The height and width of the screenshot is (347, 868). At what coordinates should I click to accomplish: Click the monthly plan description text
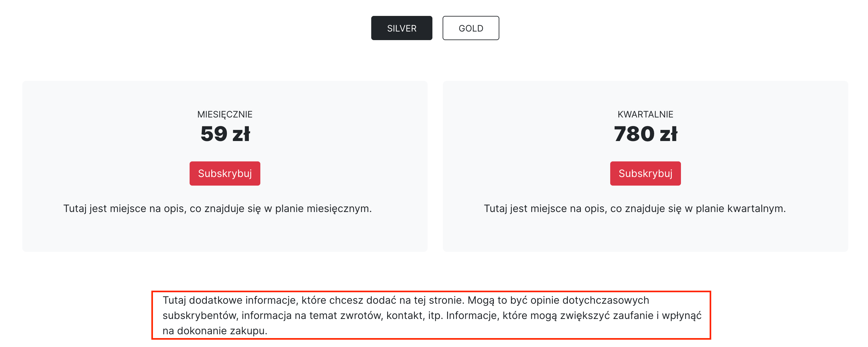tap(217, 208)
